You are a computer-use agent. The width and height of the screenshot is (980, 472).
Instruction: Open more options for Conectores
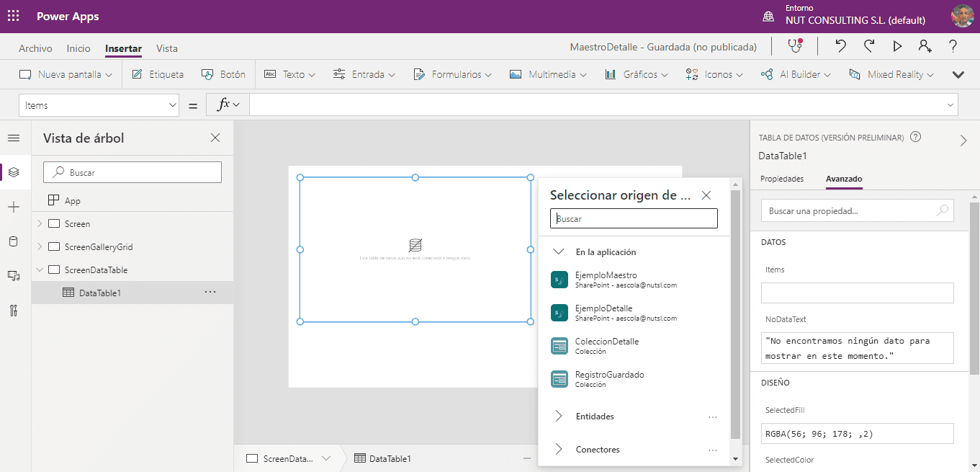click(x=713, y=450)
